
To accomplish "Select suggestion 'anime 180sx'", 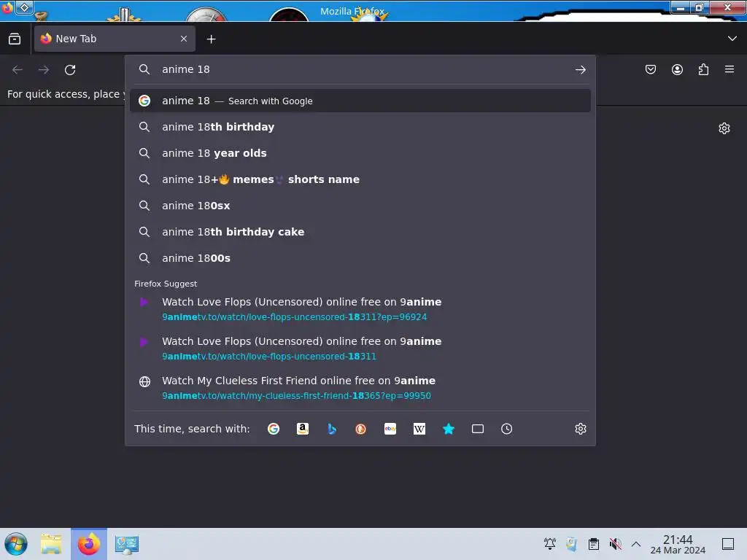I will tap(360, 205).
